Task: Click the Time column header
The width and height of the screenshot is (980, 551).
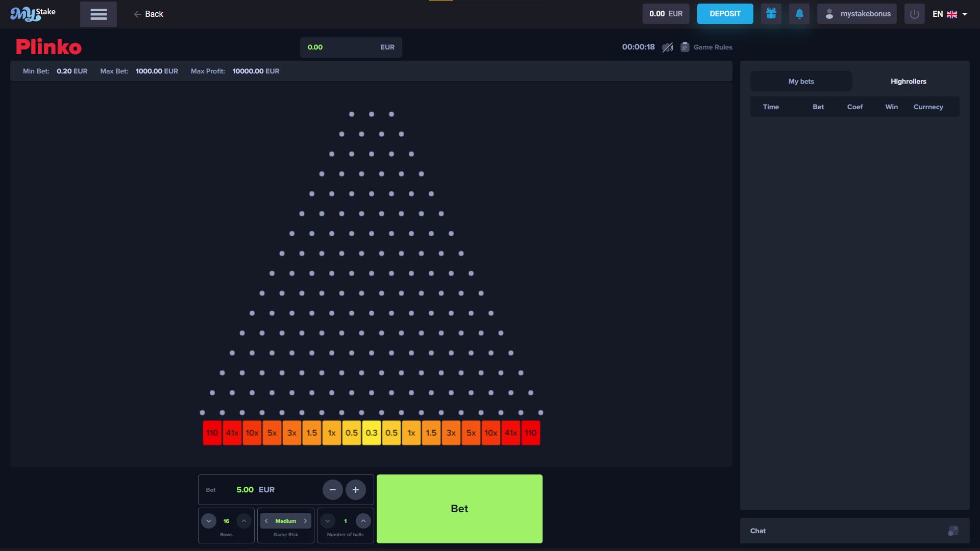Action: (x=771, y=107)
